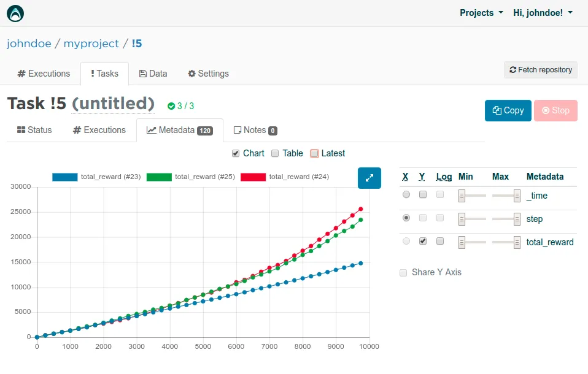This screenshot has height=374, width=588.
Task: Open the project Tasks tab
Action: tap(104, 74)
